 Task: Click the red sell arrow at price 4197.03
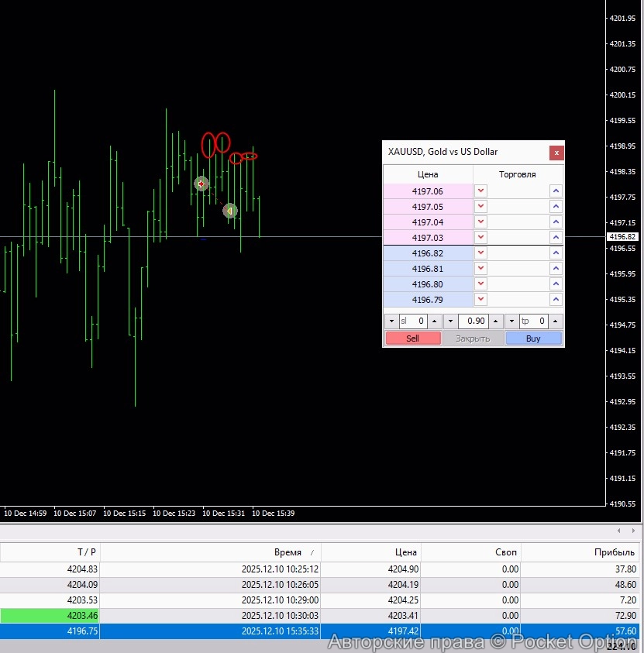point(480,237)
